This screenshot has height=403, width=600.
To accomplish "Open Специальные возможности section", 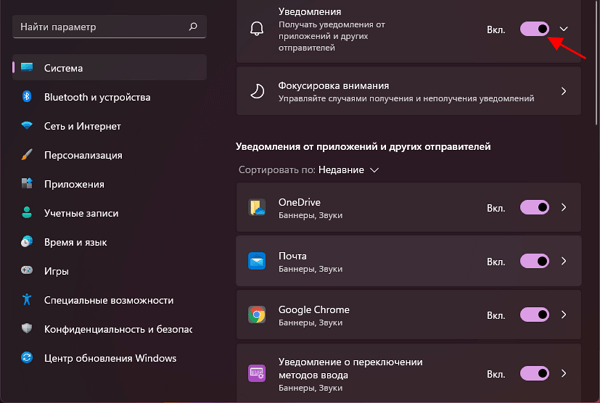I will pos(110,300).
